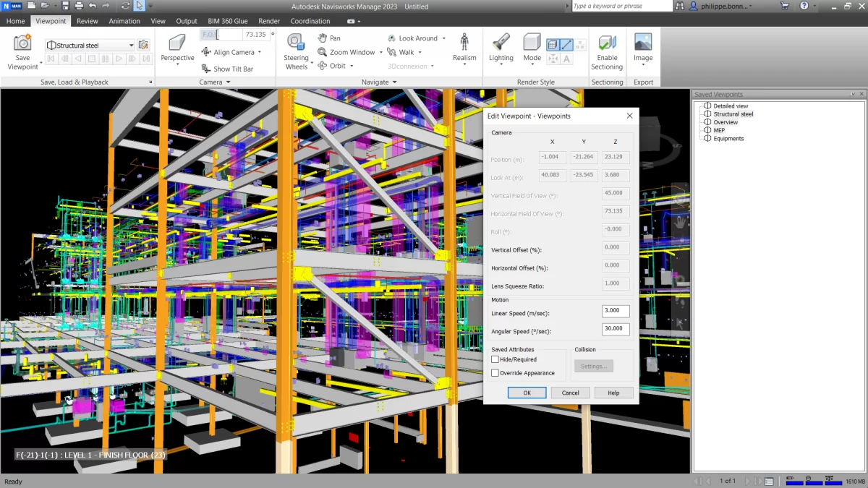Open the Align Camera dropdown arrow
The height and width of the screenshot is (488, 868).
pos(260,52)
